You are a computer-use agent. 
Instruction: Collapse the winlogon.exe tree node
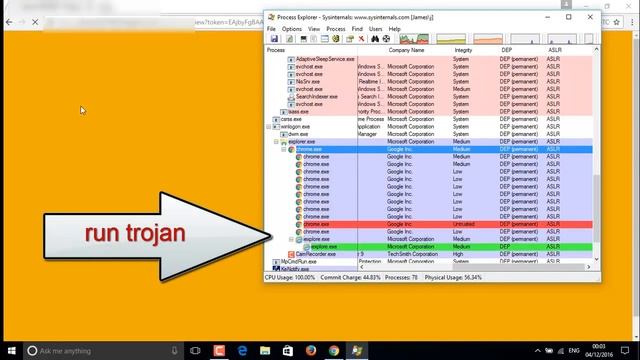coord(269,127)
